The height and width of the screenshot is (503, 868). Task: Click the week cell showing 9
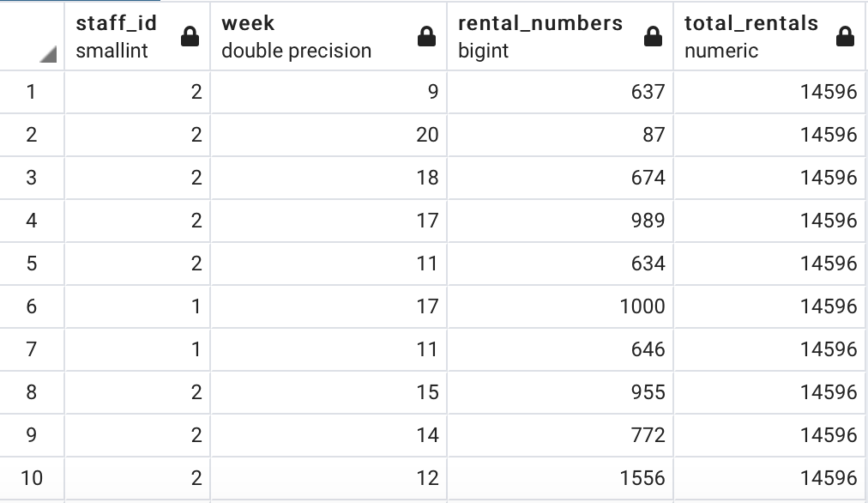point(329,92)
